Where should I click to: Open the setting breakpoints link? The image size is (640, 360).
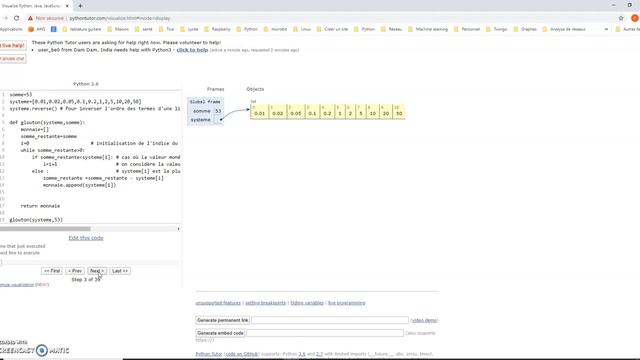265,303
